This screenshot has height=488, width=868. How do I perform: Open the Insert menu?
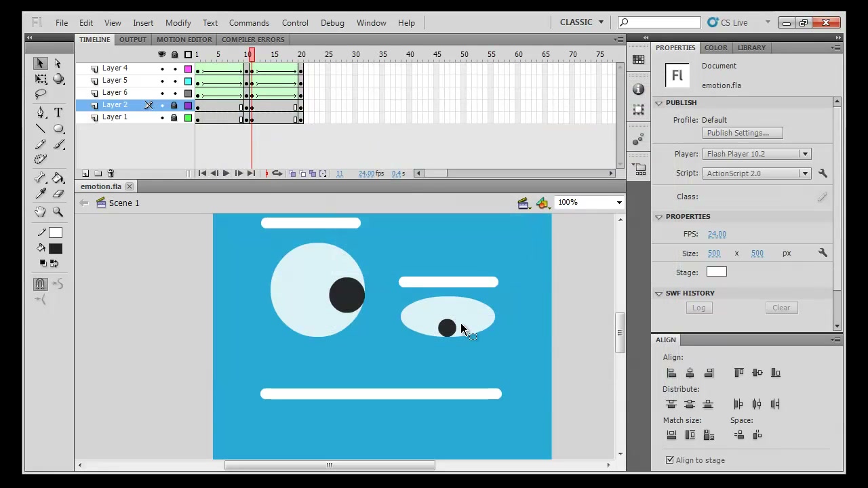[x=143, y=23]
